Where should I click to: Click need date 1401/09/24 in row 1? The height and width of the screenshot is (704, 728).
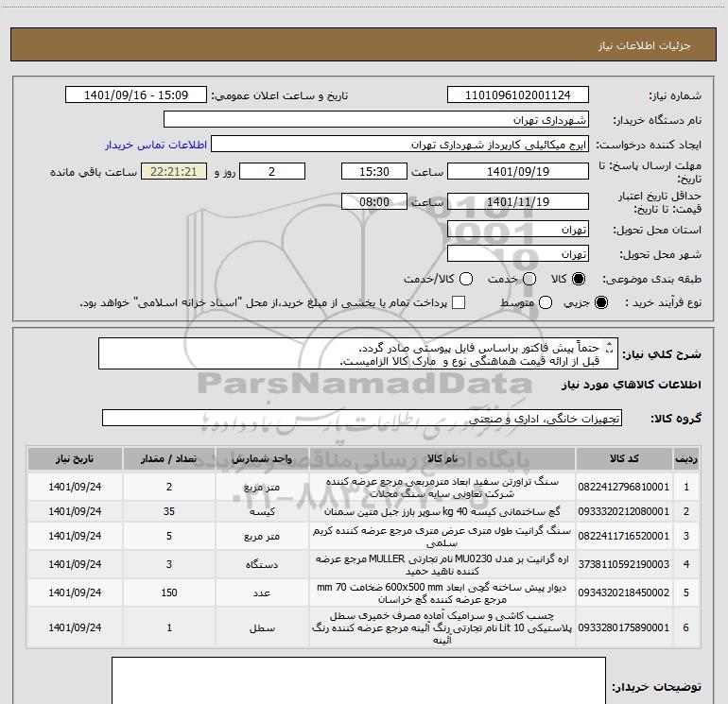(x=75, y=487)
